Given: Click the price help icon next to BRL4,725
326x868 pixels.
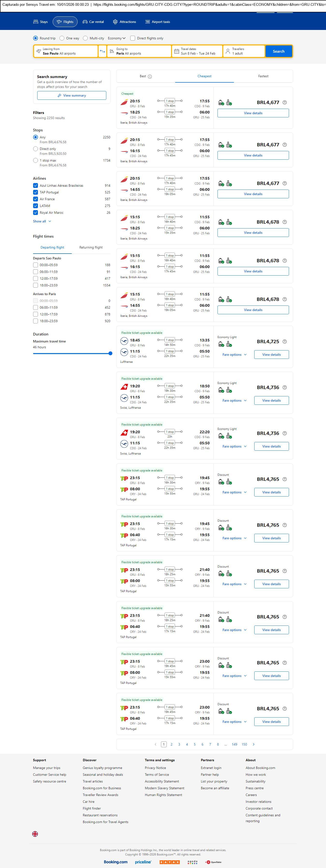Looking at the screenshot, I should coord(284,341).
